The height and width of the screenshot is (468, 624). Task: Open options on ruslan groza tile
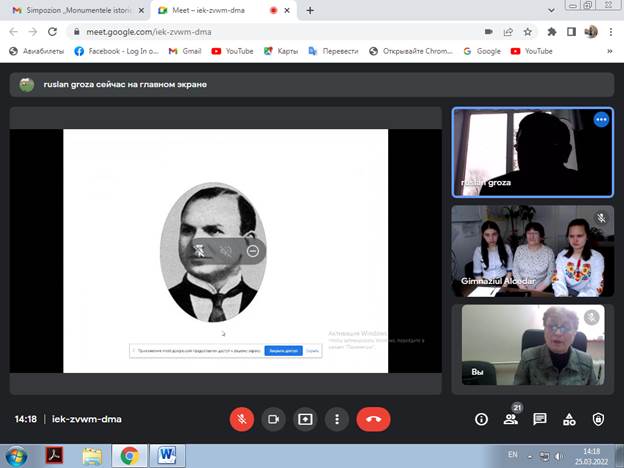[600, 120]
